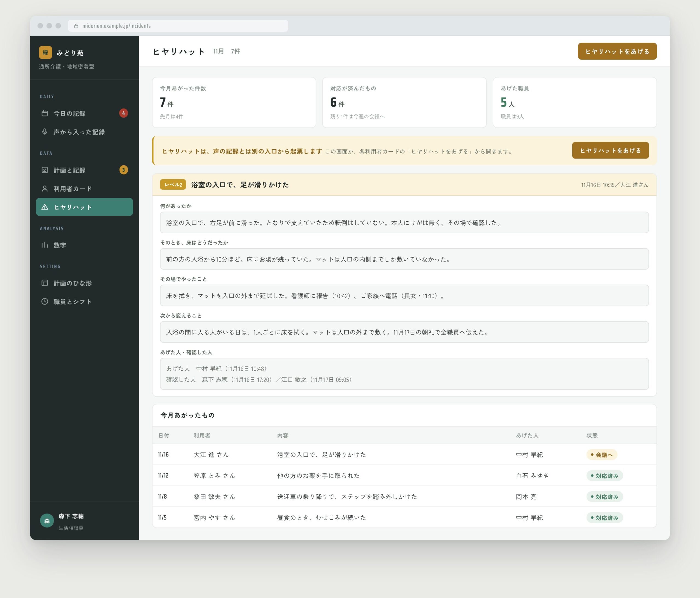The image size is (700, 598).
Task: Open the 利用者カード page
Action: 84,188
